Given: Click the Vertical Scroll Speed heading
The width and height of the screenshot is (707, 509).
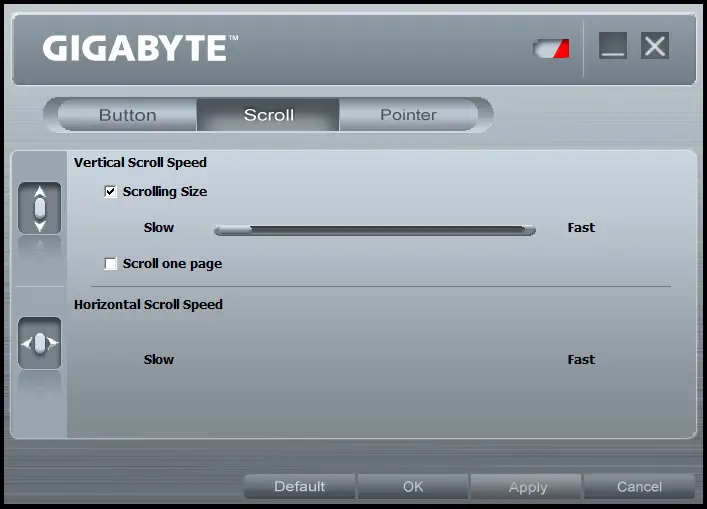Looking at the screenshot, I should click(x=140, y=163).
